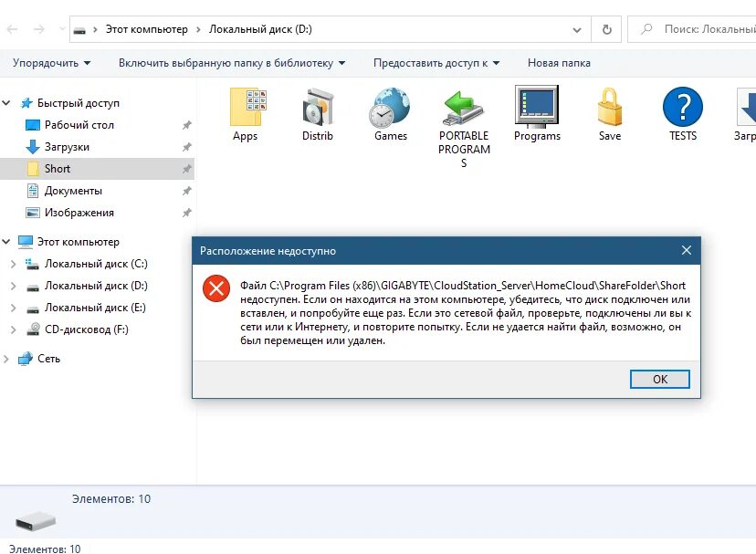
Task: Expand CD-дисковод (F:) node
Action: pyautogui.click(x=14, y=329)
